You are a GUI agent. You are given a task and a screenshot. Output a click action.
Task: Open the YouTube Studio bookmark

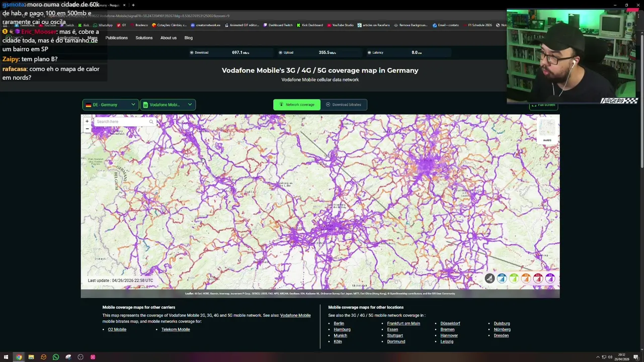(x=341, y=25)
